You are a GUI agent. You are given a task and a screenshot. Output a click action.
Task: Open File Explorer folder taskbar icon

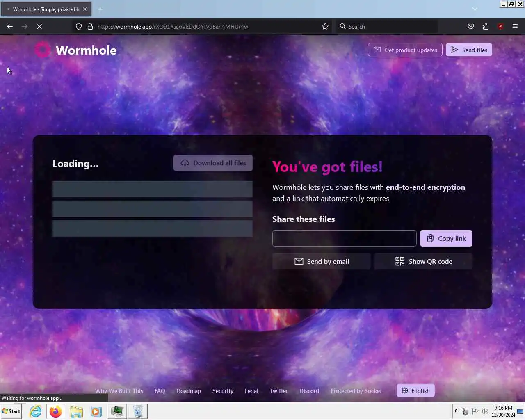(76, 411)
